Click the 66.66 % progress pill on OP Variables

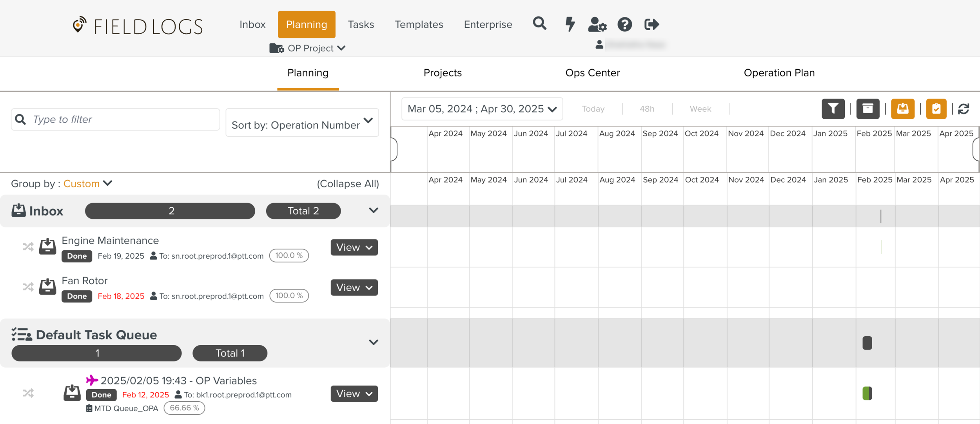point(184,408)
